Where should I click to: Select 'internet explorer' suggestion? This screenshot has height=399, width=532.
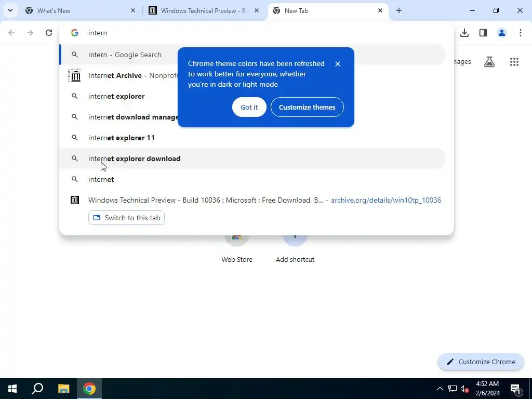pyautogui.click(x=252, y=96)
